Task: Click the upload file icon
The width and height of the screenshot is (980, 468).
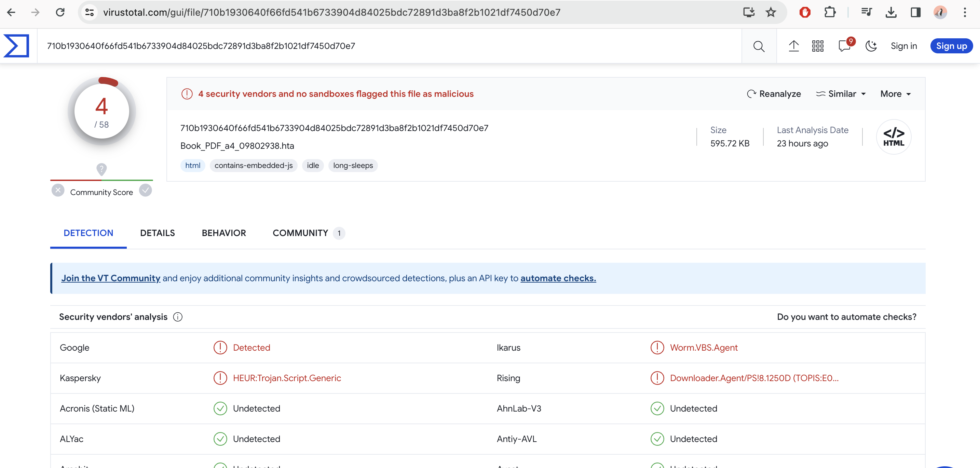Action: (793, 46)
